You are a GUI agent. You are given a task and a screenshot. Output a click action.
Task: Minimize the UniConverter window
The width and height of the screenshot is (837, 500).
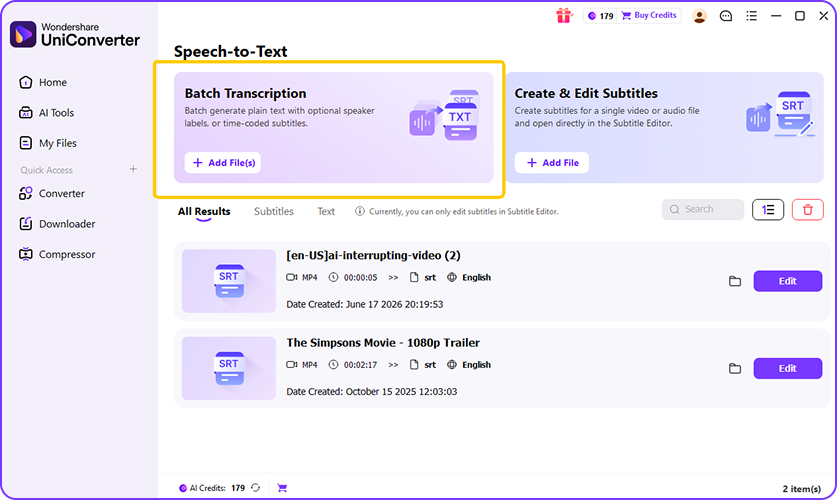(776, 16)
